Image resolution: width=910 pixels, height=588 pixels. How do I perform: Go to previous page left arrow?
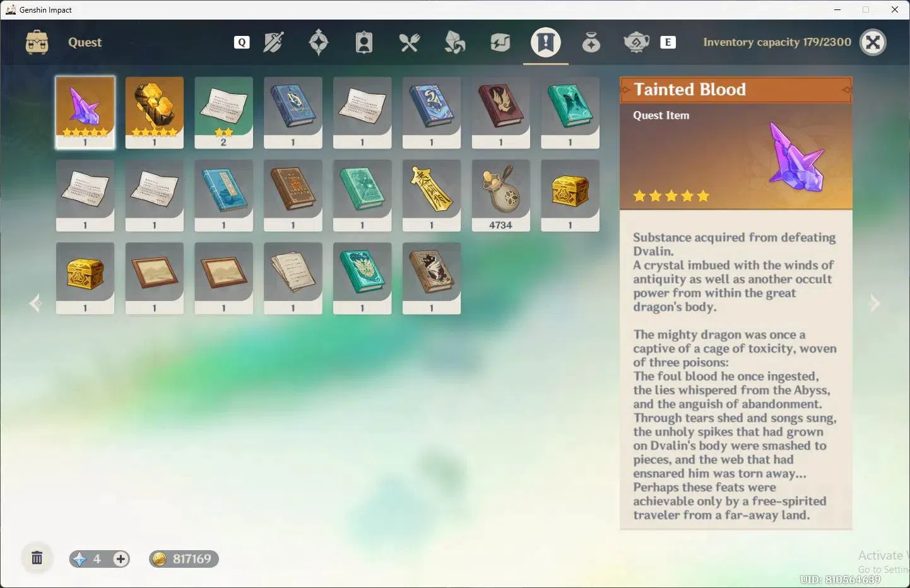(x=35, y=303)
